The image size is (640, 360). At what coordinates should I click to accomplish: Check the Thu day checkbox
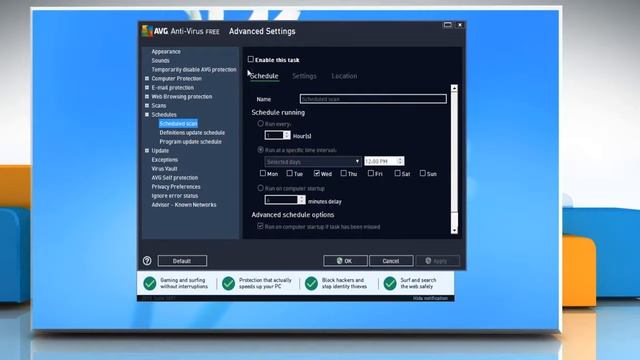344,173
